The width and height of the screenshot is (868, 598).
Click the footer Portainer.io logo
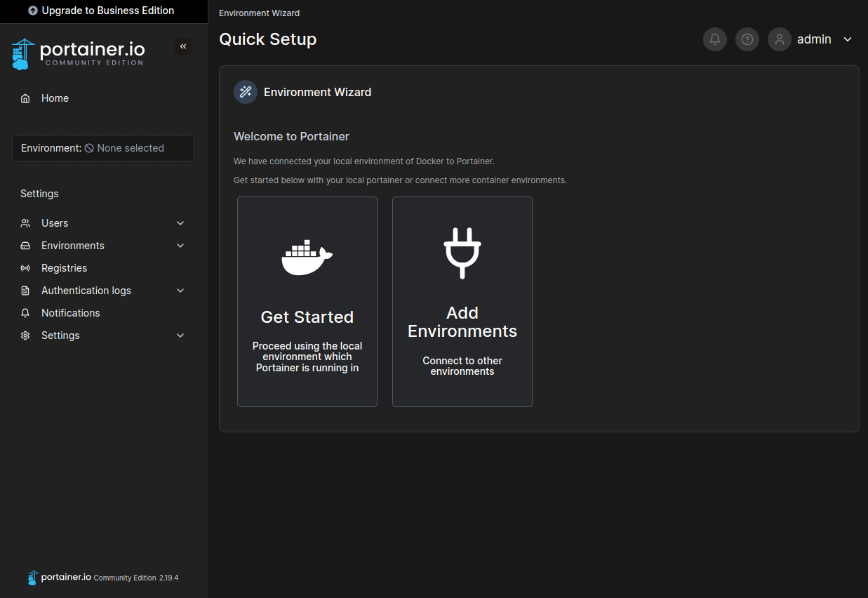click(59, 577)
